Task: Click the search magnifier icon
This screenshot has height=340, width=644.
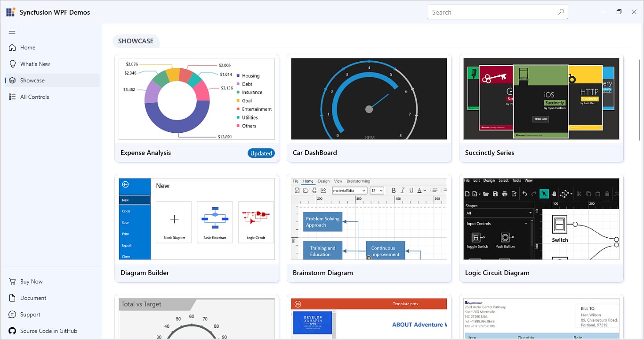Action: 561,12
